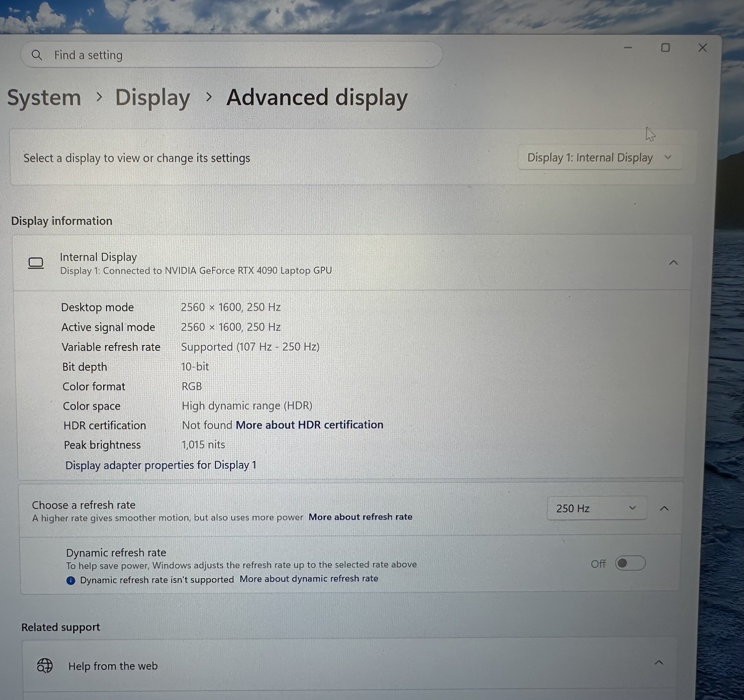This screenshot has height=700, width=744.
Task: Open Display adapter properties for Display 1
Action: [161, 465]
